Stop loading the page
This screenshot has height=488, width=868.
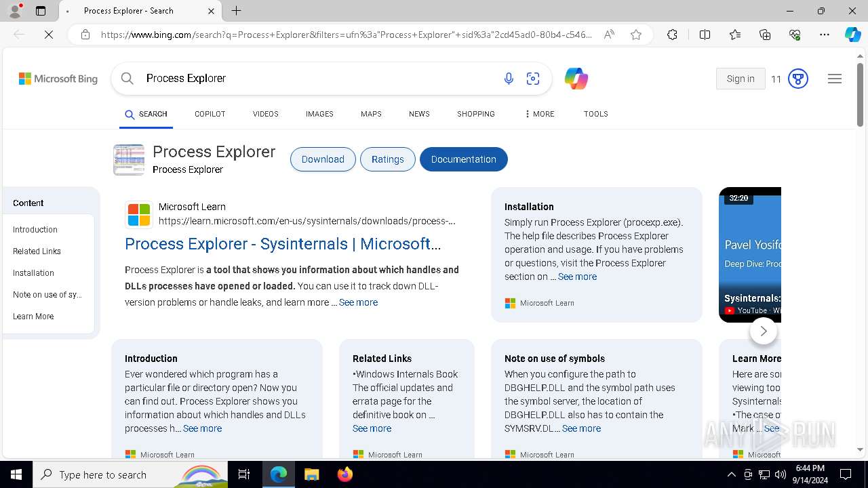(49, 35)
